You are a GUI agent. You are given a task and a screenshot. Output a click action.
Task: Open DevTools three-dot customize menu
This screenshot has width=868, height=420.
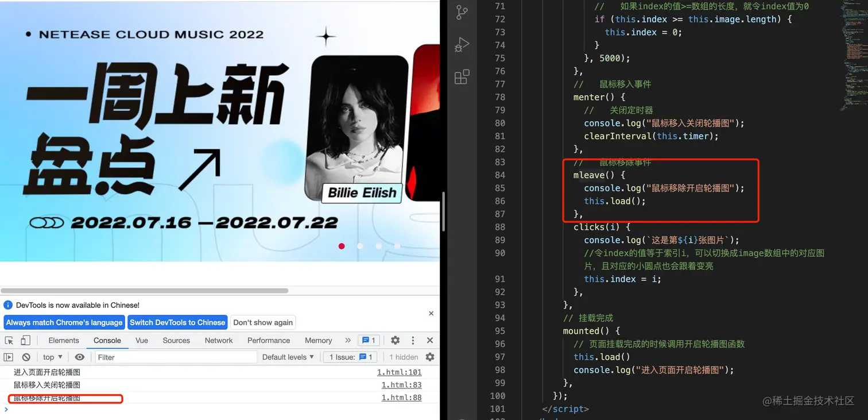tap(412, 340)
